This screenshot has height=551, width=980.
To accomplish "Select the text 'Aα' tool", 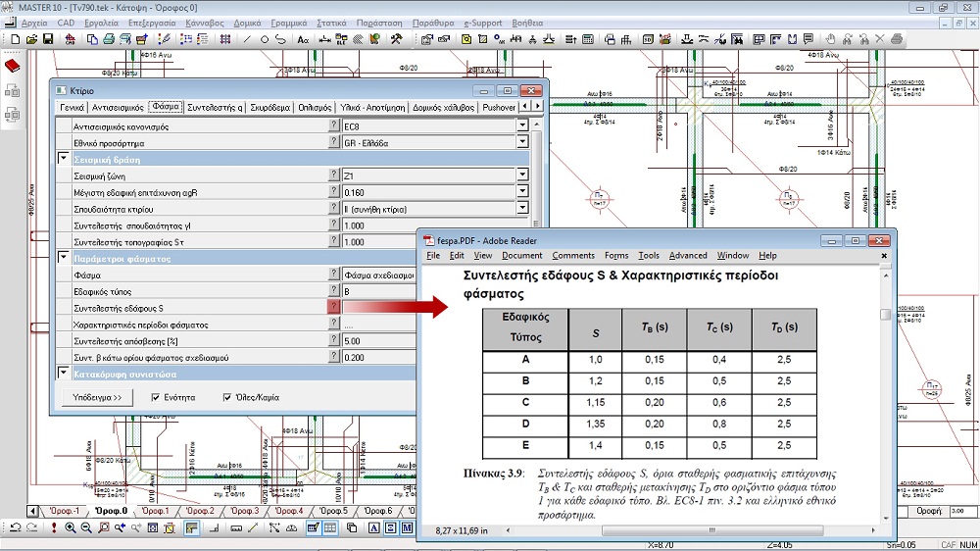I will [x=303, y=39].
